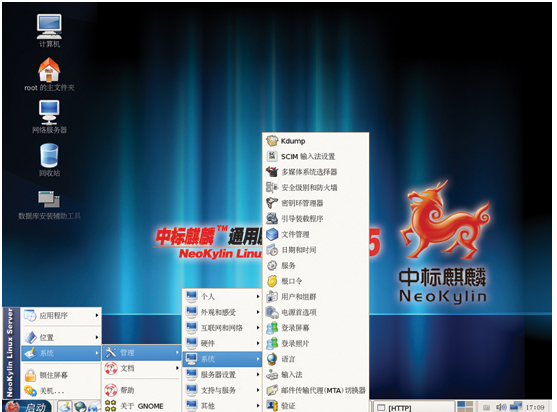The width and height of the screenshot is (557, 412).
Task: Open 引导装载程序 configuration
Action: (x=315, y=219)
